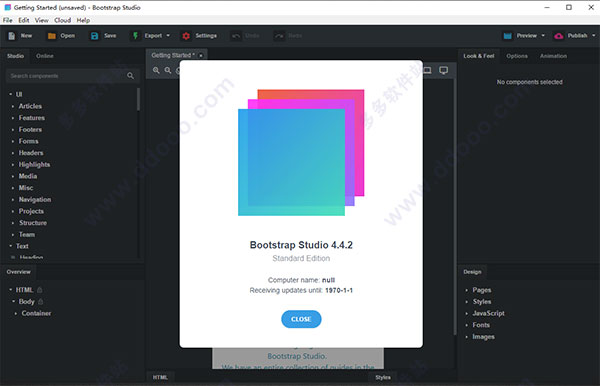Expand the Pages group in Design

coord(466,290)
